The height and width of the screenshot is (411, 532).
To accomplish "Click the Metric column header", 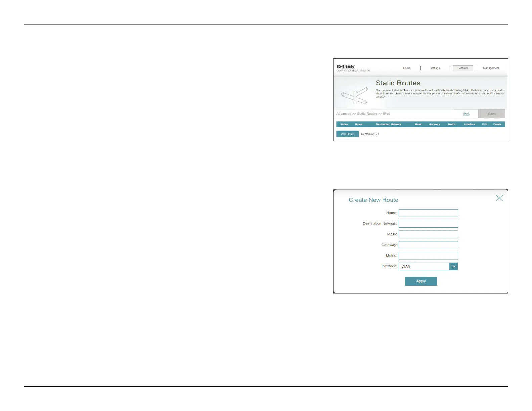I will click(x=452, y=124).
